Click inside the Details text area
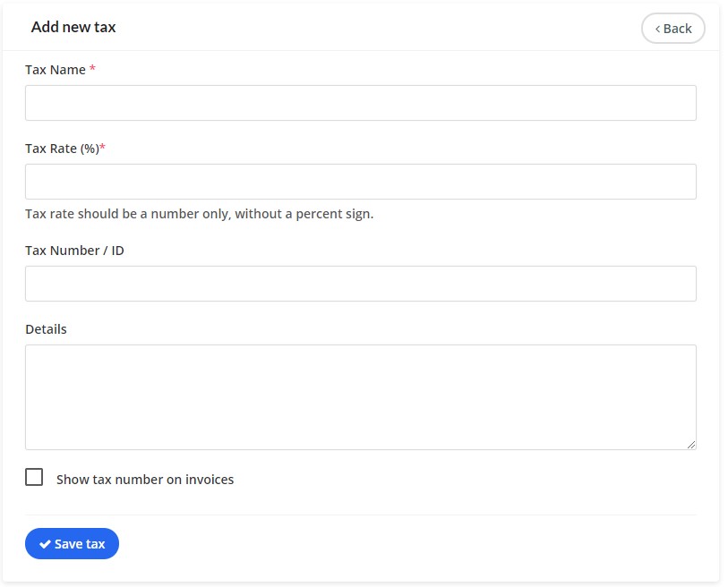This screenshot has width=728, height=587. pos(360,396)
